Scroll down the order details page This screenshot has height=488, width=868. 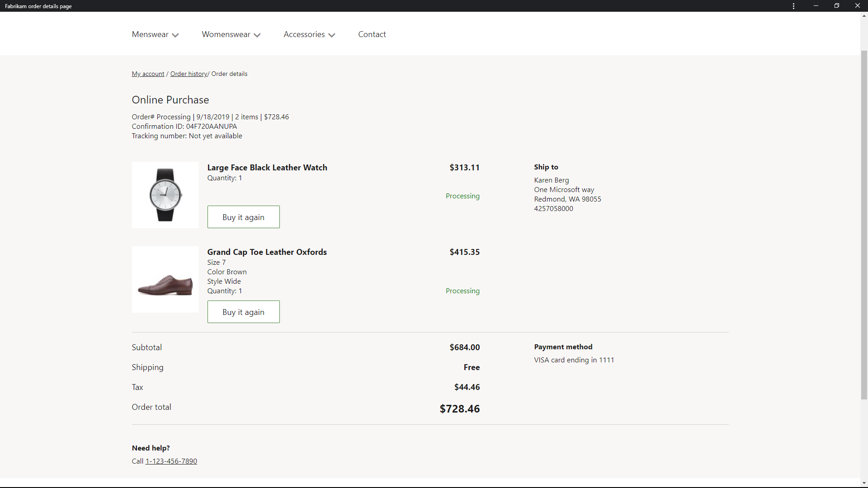pos(863,481)
